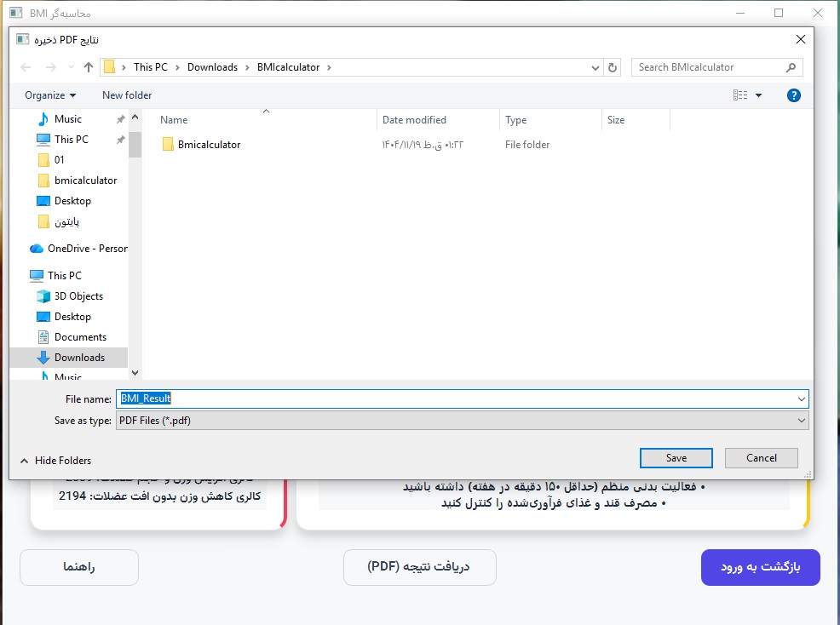This screenshot has width=840, height=625.
Task: Click New folder in the toolbar
Action: click(127, 95)
